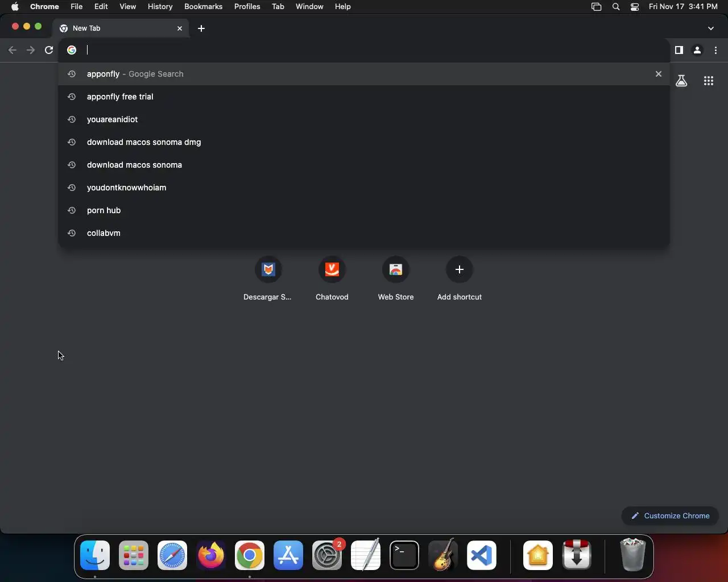Open the downloader app icon in dock
The height and width of the screenshot is (582, 728).
coord(577,555)
